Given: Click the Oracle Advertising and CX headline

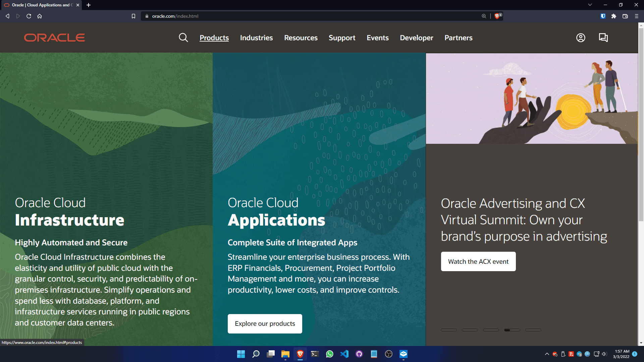Looking at the screenshot, I should coord(524,220).
